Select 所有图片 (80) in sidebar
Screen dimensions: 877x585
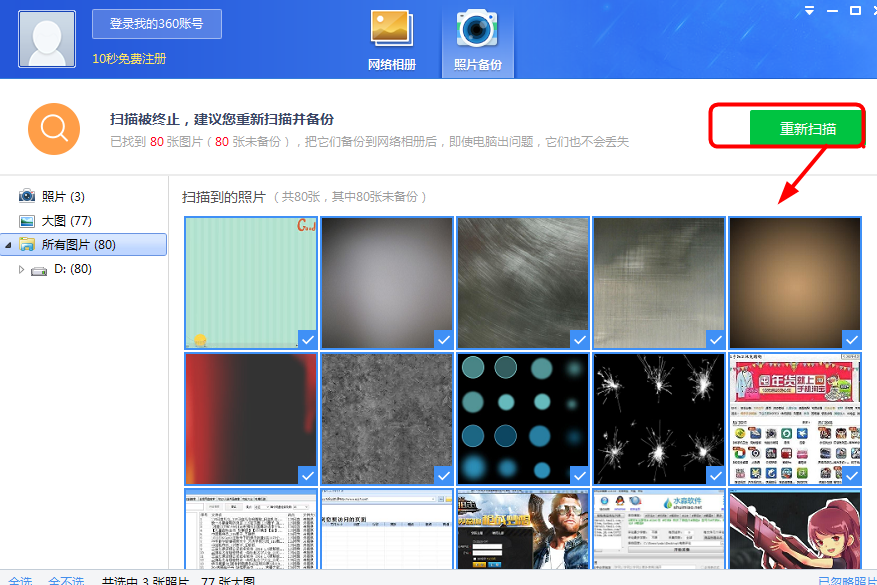coord(84,245)
